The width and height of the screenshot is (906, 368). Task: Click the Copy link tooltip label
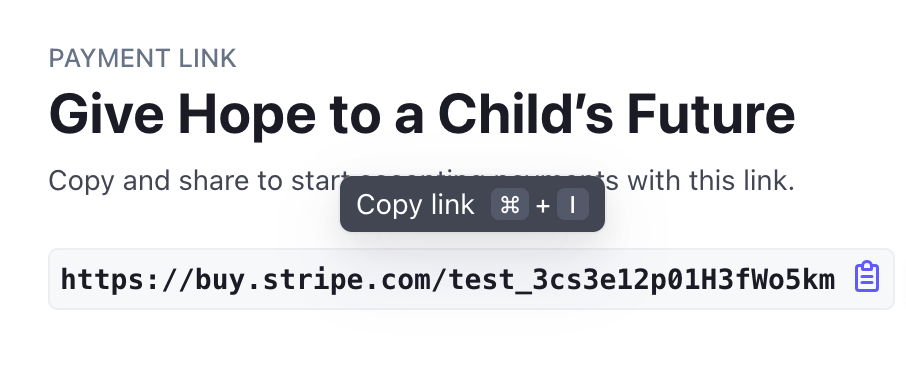(x=415, y=205)
